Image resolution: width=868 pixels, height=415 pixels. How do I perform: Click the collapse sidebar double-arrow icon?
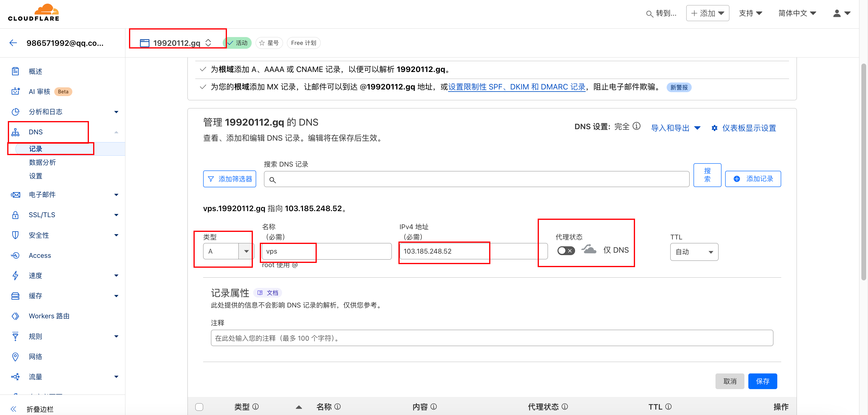click(x=13, y=409)
